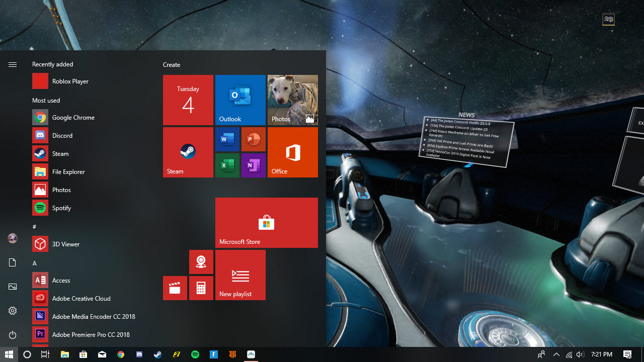
Task: Open Mail on the taskbar
Action: pyautogui.click(x=102, y=354)
